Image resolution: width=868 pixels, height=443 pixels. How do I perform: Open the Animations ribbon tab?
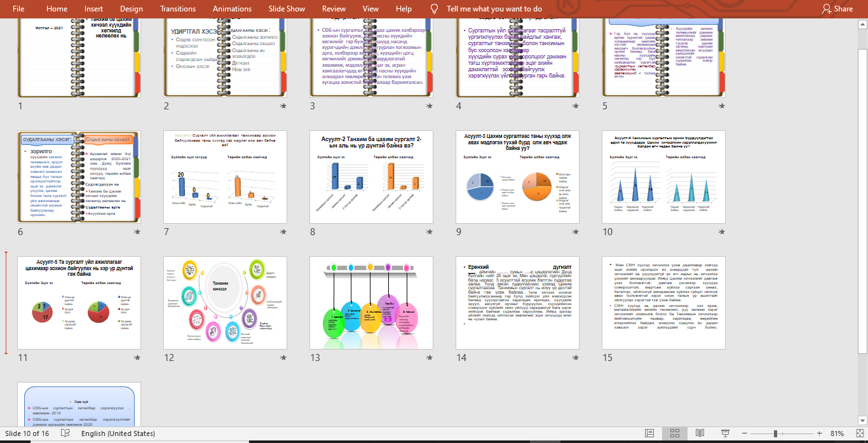[232, 9]
